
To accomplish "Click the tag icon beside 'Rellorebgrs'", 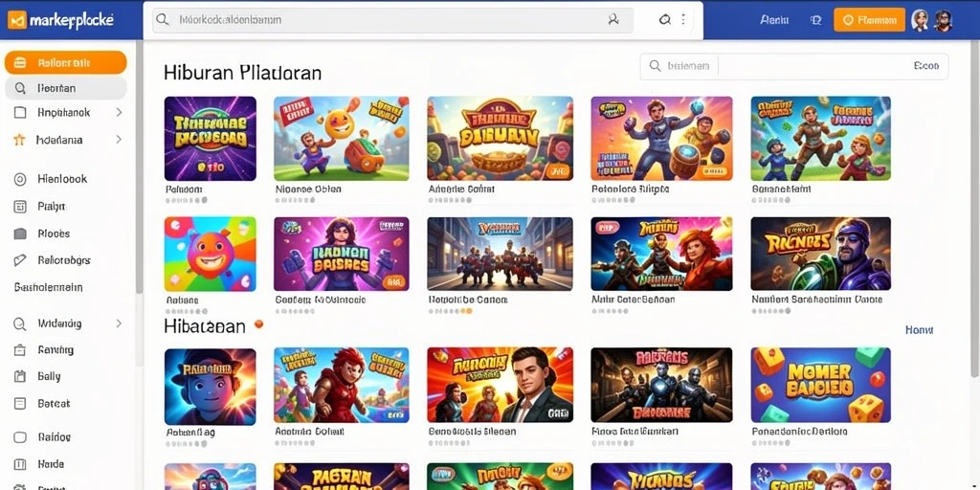I will coord(20,260).
